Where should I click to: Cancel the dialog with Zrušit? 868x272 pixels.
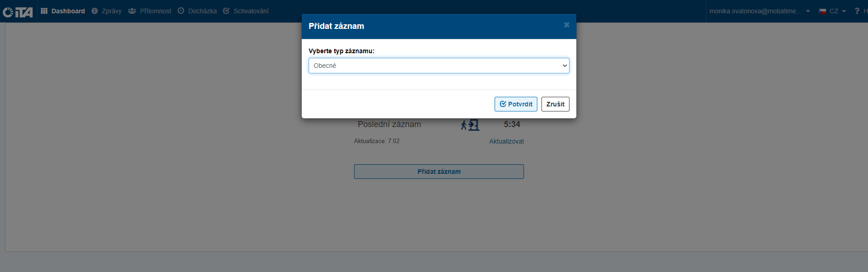tap(555, 104)
